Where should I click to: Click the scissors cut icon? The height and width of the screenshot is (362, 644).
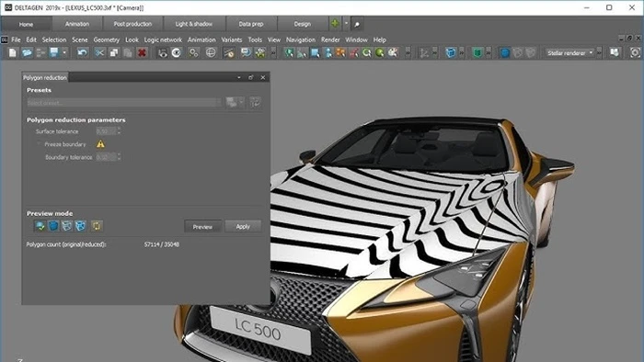coord(99,52)
